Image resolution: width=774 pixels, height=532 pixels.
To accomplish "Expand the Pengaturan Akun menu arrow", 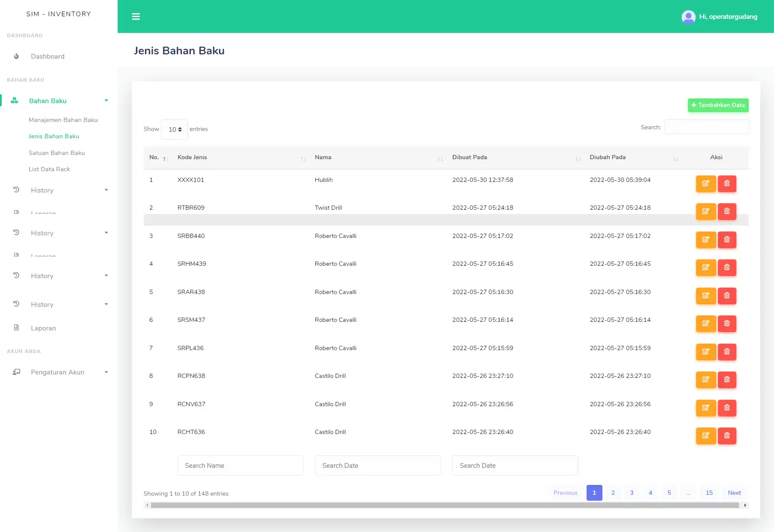I will coord(106,372).
